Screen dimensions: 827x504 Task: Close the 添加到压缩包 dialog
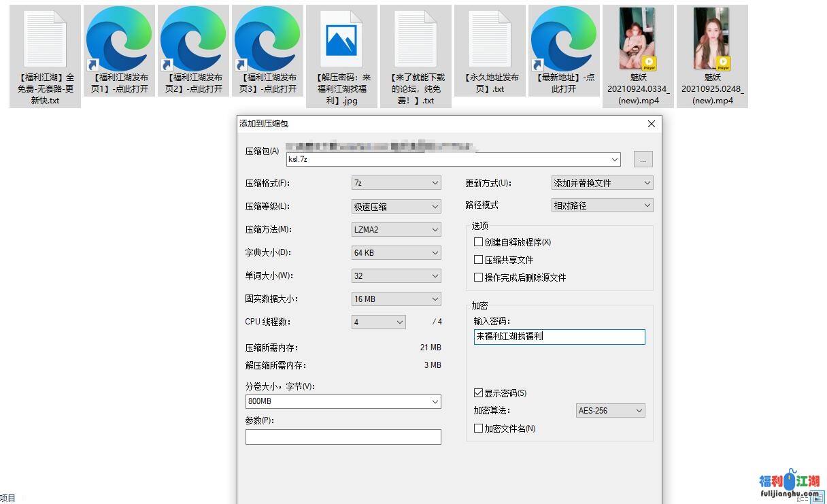tap(651, 124)
